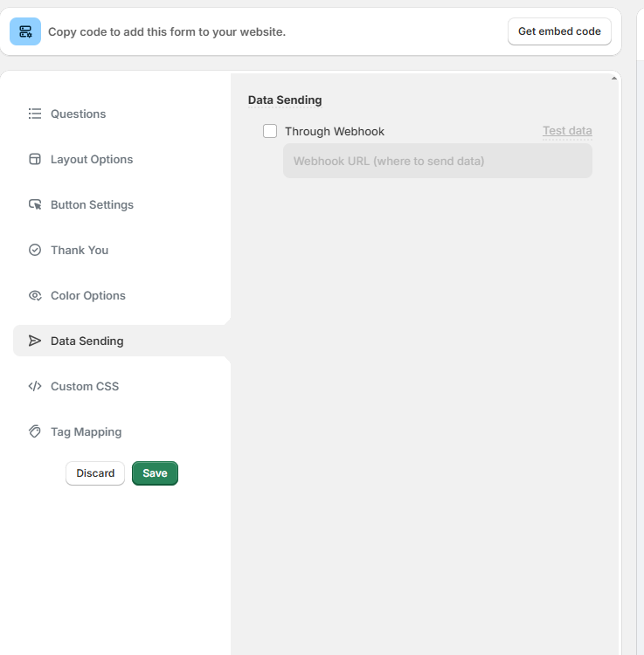Save the form settings
The image size is (644, 655).
coord(155,473)
